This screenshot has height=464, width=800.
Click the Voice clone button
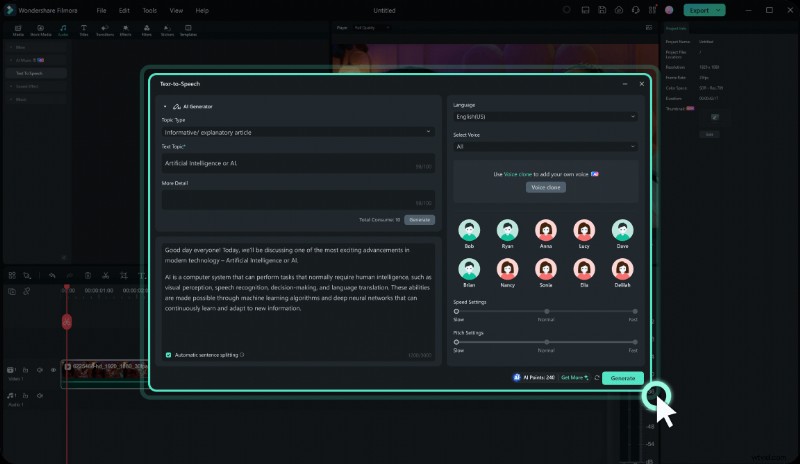546,187
